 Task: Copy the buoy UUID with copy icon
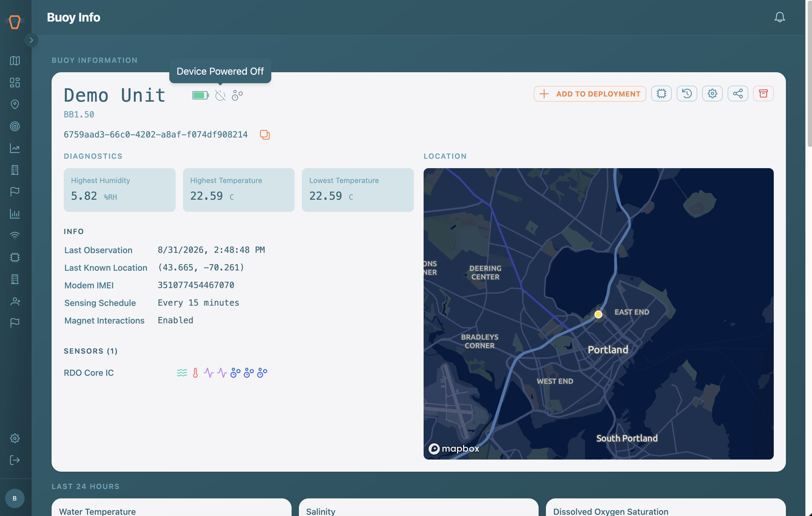coord(265,134)
